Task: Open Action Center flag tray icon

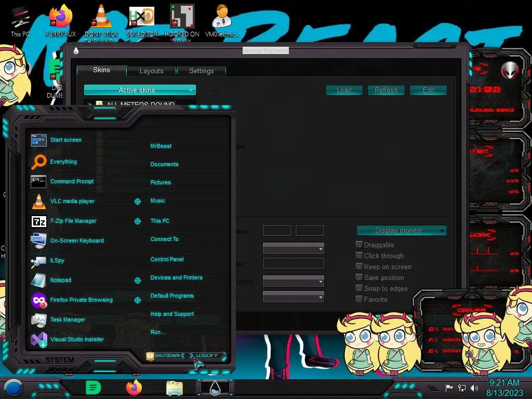Action: (449, 388)
